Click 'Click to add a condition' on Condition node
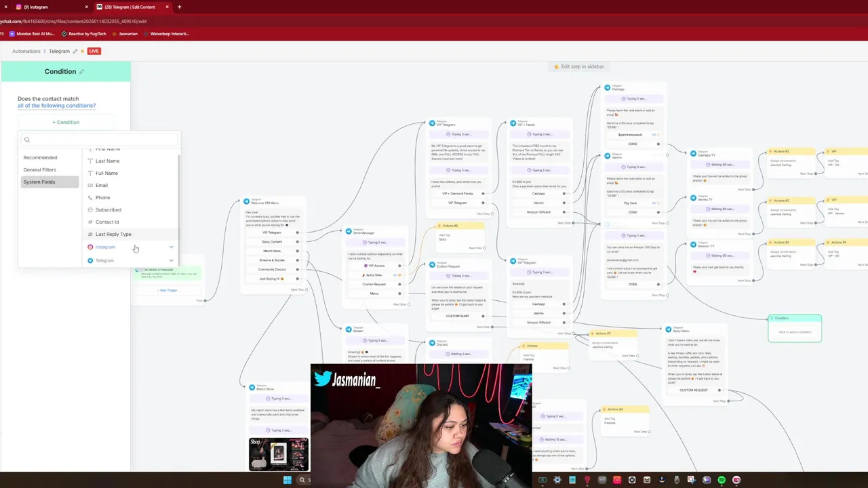Screen dimensions: 868x488 click(795, 332)
